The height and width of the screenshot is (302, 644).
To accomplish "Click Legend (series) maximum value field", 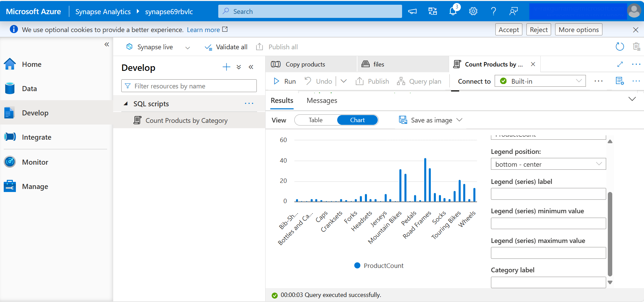I will 548,253.
